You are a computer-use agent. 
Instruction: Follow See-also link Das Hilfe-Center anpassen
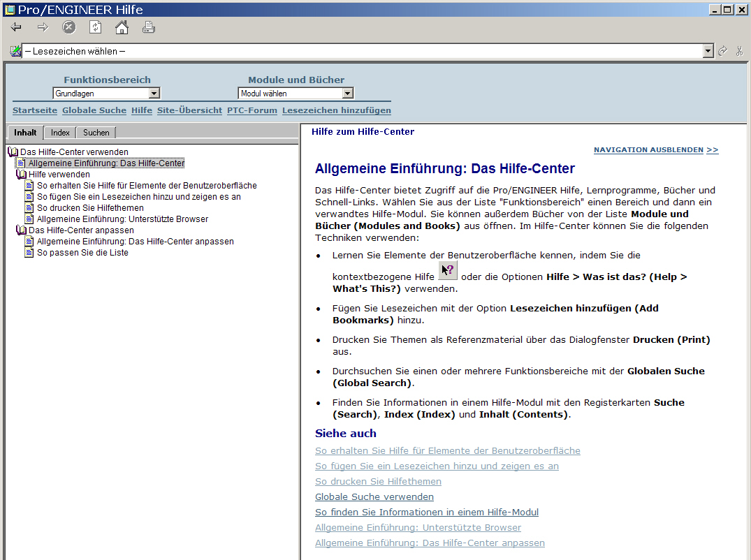coord(430,543)
